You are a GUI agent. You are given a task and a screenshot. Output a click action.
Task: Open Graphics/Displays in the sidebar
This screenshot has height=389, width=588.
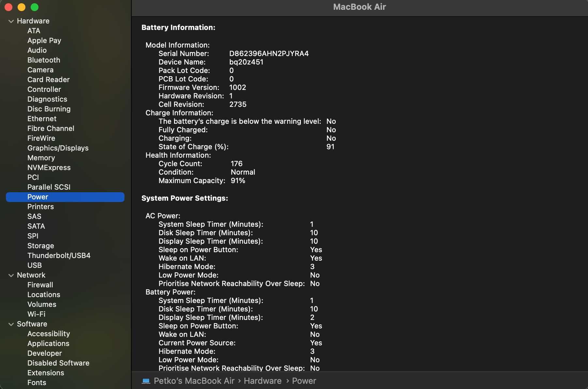point(58,148)
